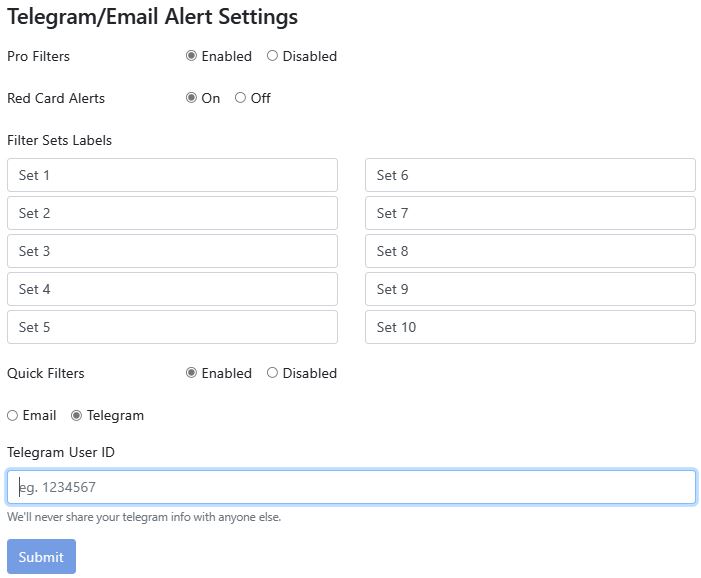Select Enabled for Quick Filters

click(191, 374)
